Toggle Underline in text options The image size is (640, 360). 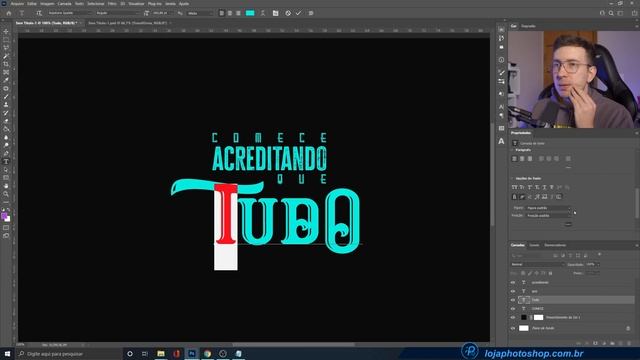544,187
